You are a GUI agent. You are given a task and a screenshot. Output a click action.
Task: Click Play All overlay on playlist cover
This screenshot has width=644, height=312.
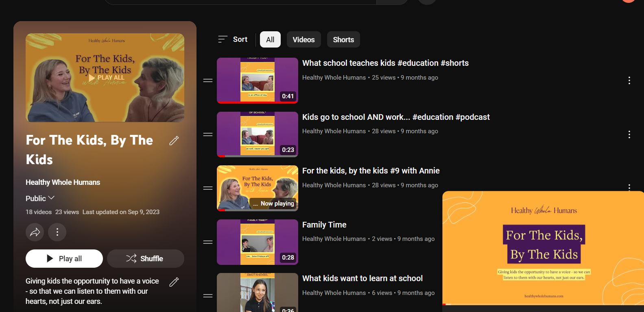click(107, 78)
